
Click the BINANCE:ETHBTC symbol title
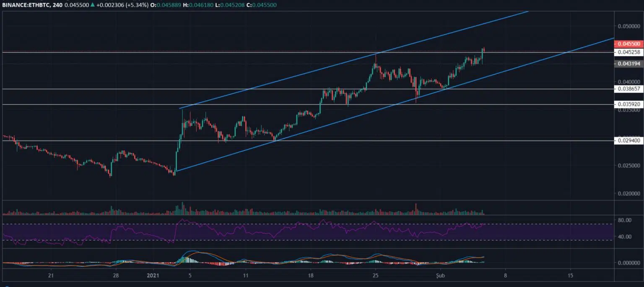[26, 5]
